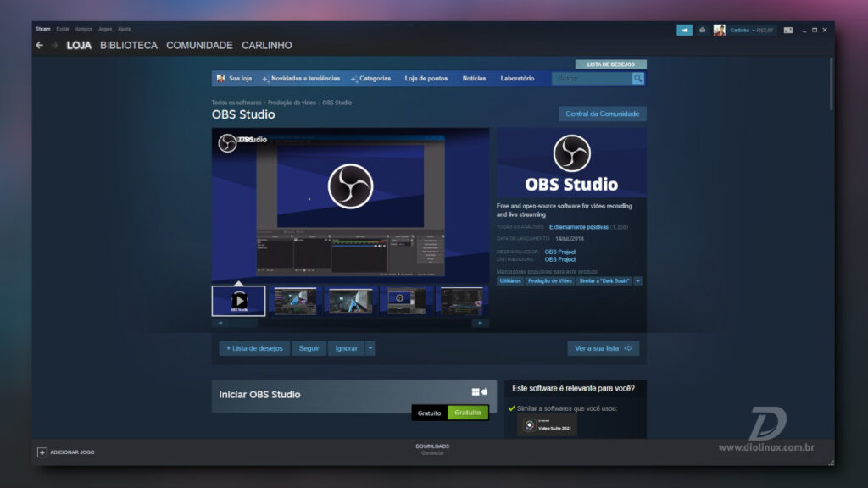Click the Windows platform icon
Image resolution: width=868 pixels, height=488 pixels.
click(x=476, y=391)
